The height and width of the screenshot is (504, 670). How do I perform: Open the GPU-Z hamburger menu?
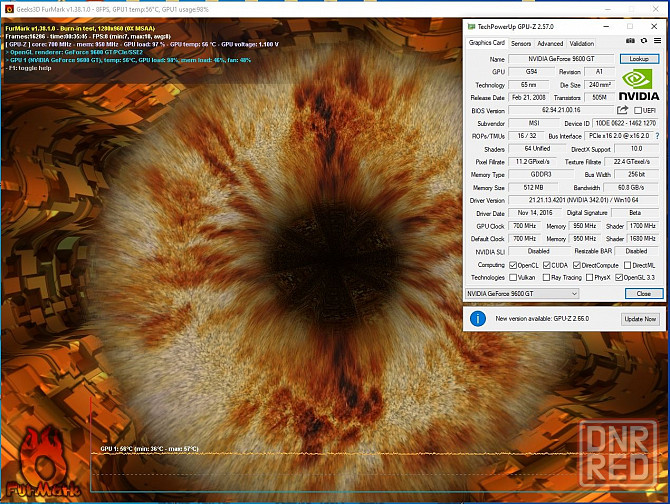tap(658, 41)
